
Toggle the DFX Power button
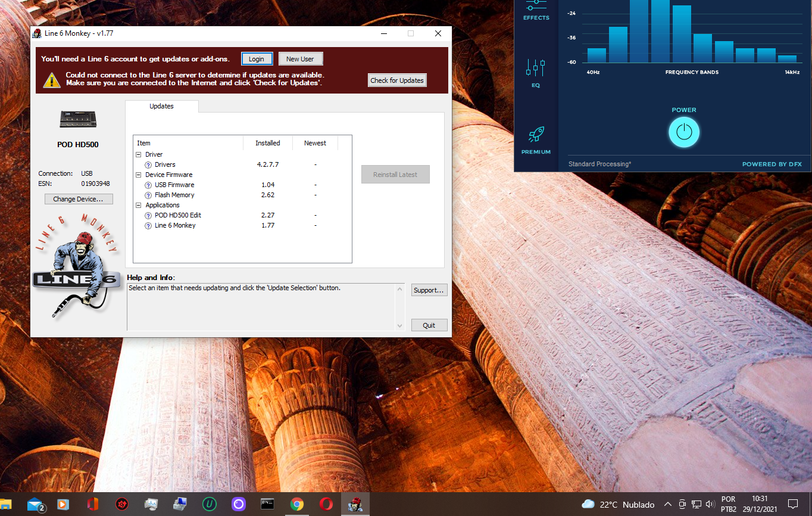(684, 132)
